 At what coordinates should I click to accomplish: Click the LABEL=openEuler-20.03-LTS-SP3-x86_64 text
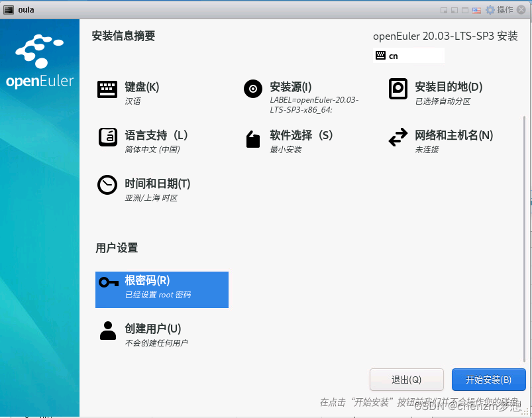click(314, 105)
